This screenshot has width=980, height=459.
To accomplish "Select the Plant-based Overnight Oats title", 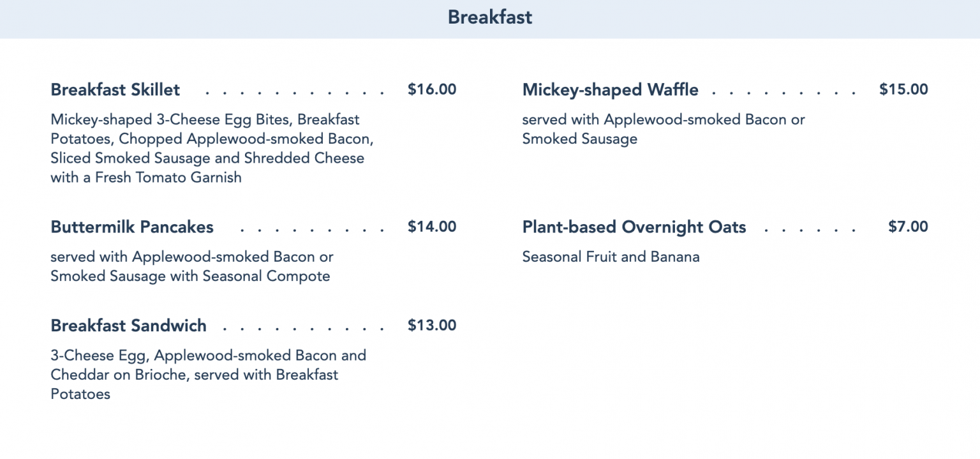I will (x=634, y=227).
